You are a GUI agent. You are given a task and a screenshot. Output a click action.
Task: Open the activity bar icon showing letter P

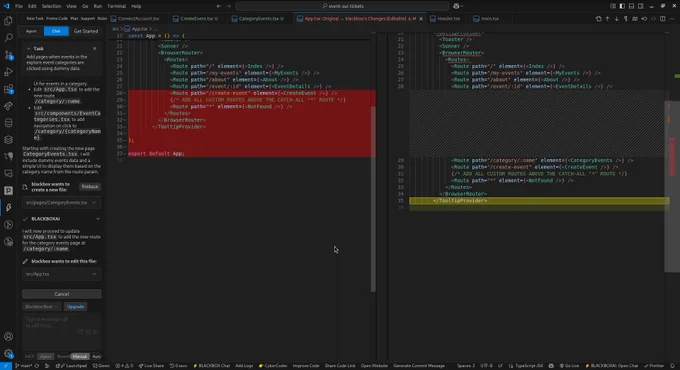[x=8, y=190]
